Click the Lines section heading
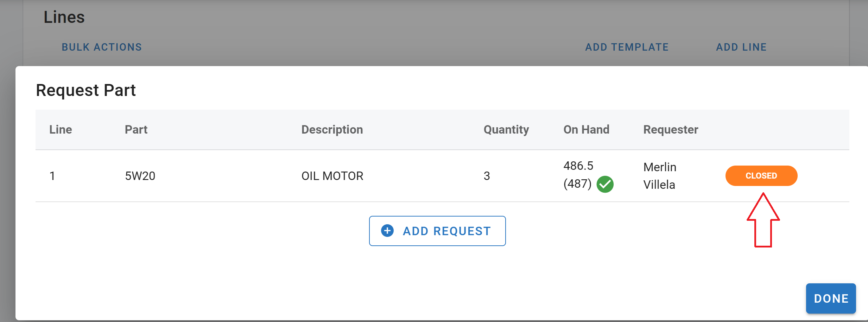 point(64,17)
